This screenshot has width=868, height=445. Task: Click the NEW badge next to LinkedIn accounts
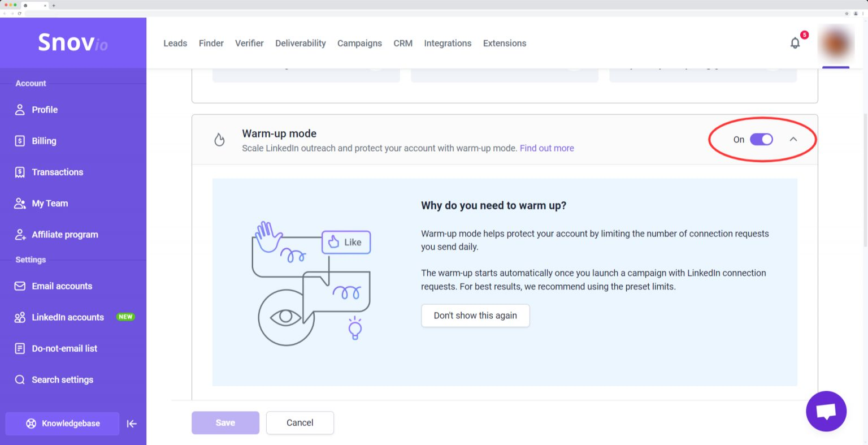click(125, 317)
